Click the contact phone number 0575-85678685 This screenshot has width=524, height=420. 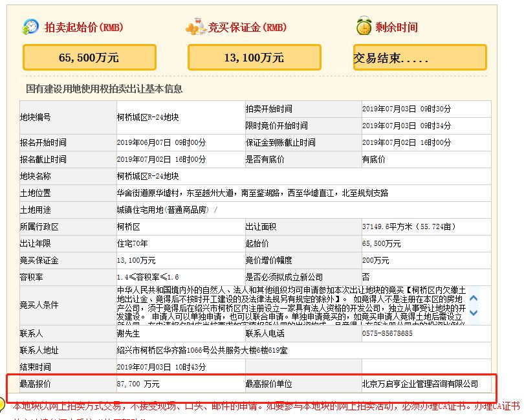pos(388,333)
